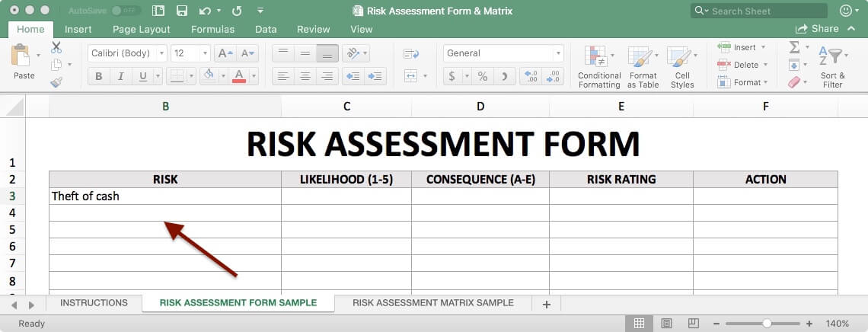The height and width of the screenshot is (332, 868).
Task: Apply Comma Style format
Action: [504, 76]
